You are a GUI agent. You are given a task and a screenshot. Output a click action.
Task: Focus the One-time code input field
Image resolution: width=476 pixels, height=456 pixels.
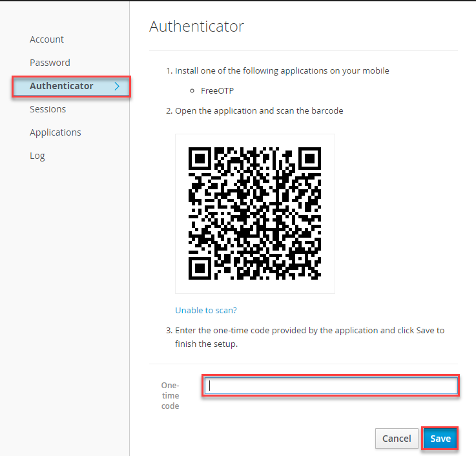point(331,386)
